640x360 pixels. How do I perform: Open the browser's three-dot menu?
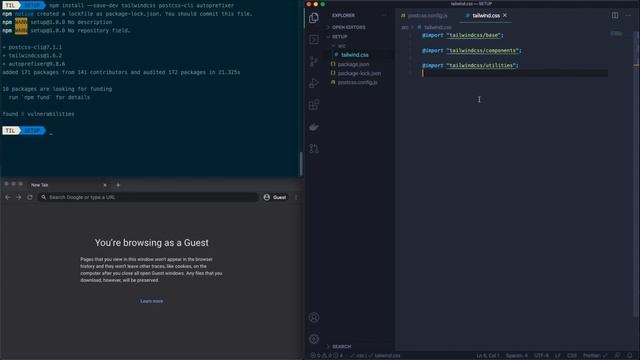tap(296, 197)
